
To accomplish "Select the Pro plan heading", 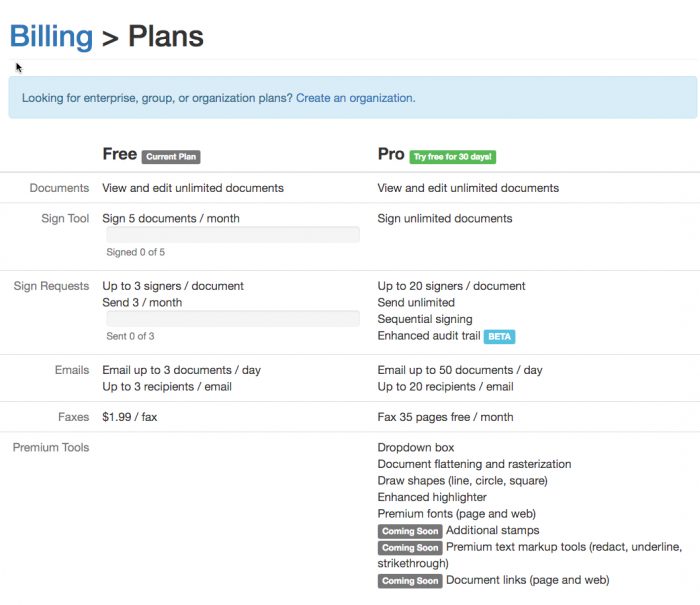I will click(390, 154).
